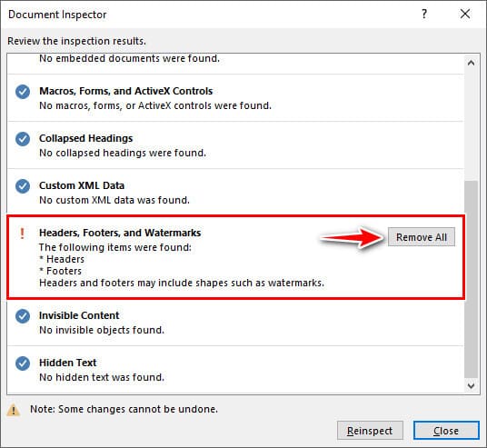Click the Close button at bottom
Screen dimensions: 487x448
pyautogui.click(x=446, y=431)
